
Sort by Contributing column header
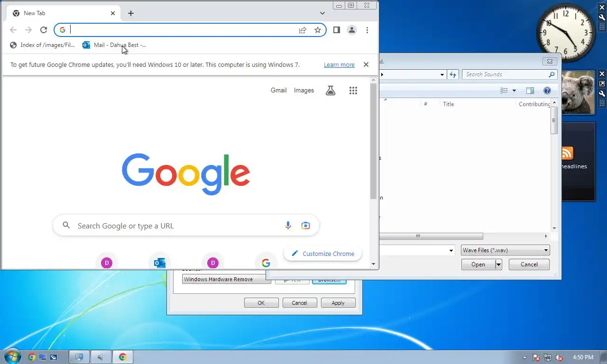(x=533, y=104)
